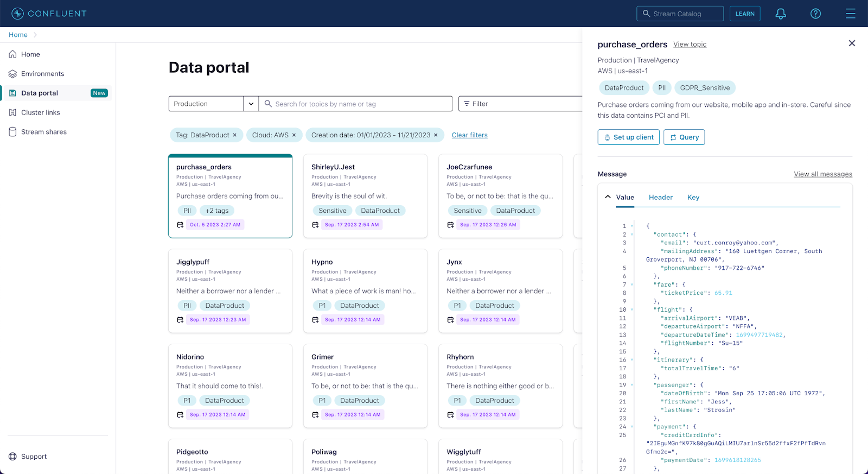Click the filter funnel icon
This screenshot has width=868, height=474.
467,104
